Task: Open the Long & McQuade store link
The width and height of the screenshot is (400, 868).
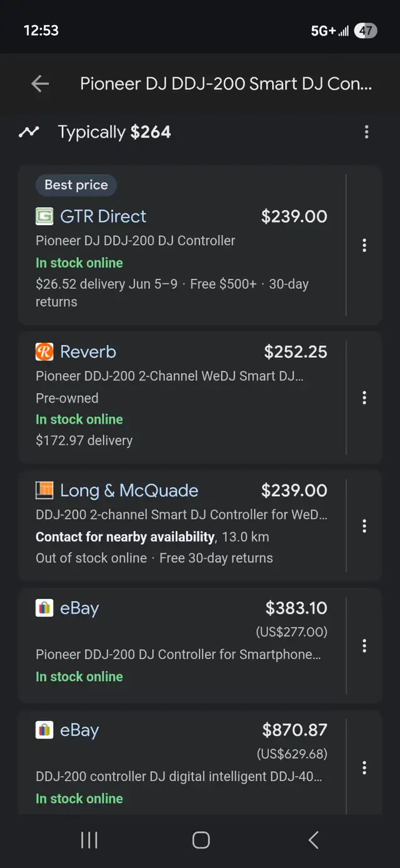Action: click(129, 490)
